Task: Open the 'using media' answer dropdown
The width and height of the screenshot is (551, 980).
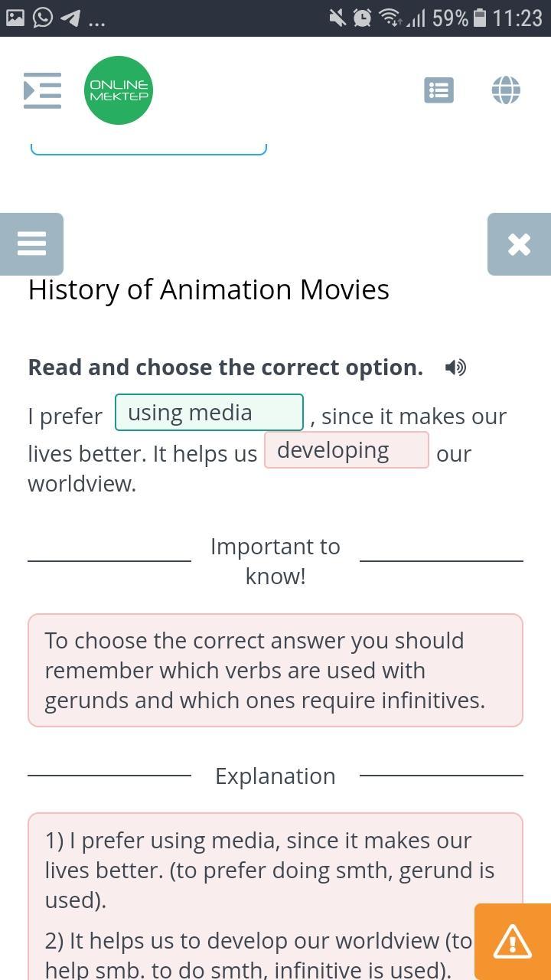Action: (209, 413)
